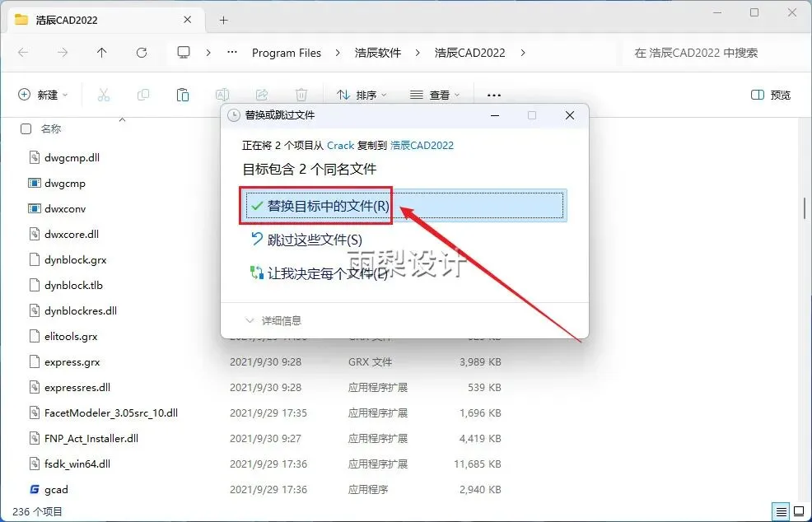This screenshot has height=522, width=812.
Task: Click the Paste clipboard icon
Action: point(182,95)
